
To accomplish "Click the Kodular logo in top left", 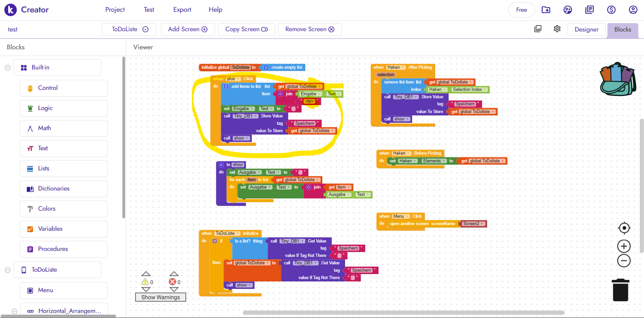I will point(10,10).
